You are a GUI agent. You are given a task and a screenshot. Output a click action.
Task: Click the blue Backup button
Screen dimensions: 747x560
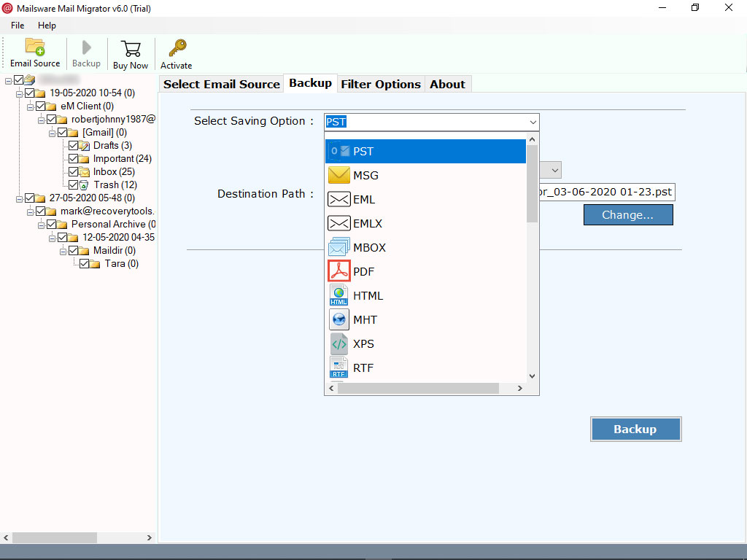635,429
